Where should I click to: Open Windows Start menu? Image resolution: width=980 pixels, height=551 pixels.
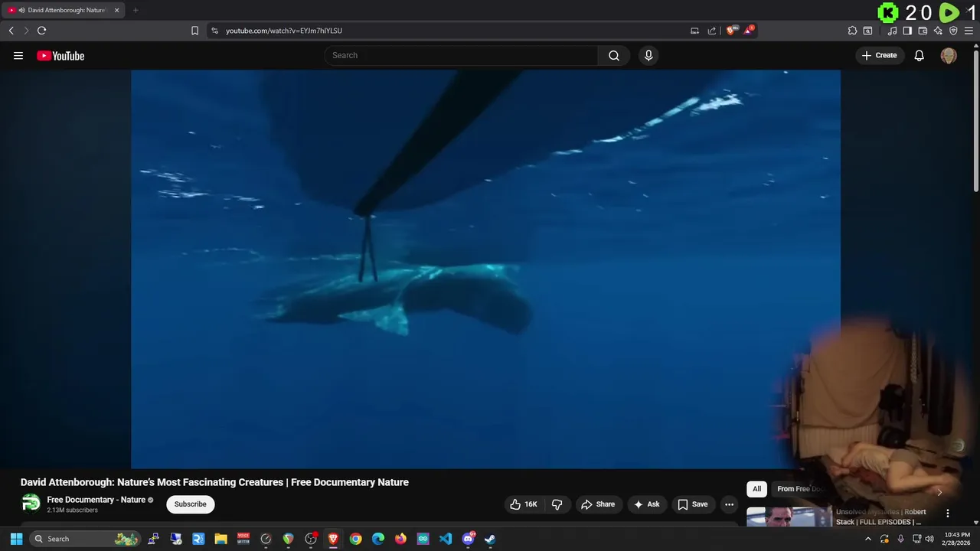[16, 539]
